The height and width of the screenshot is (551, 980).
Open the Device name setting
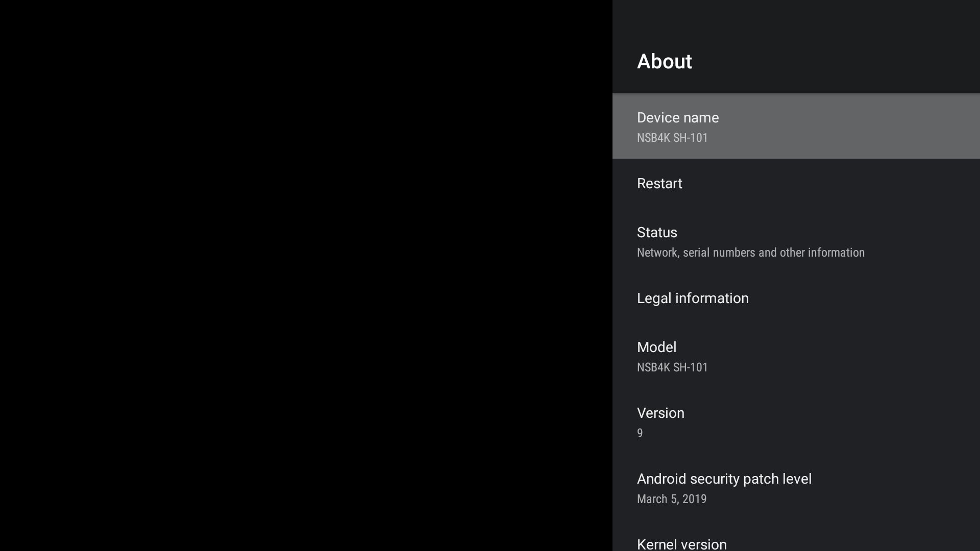point(678,118)
